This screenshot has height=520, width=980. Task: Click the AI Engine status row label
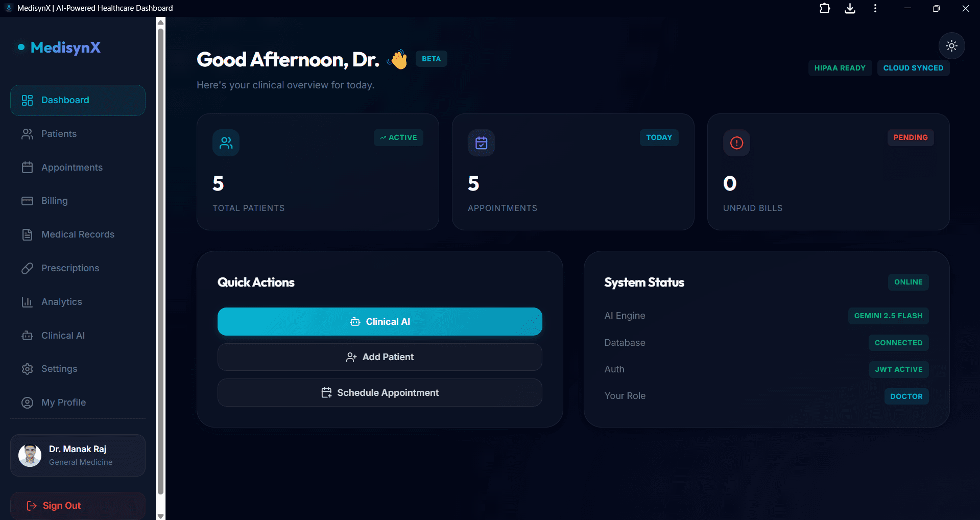pos(625,316)
